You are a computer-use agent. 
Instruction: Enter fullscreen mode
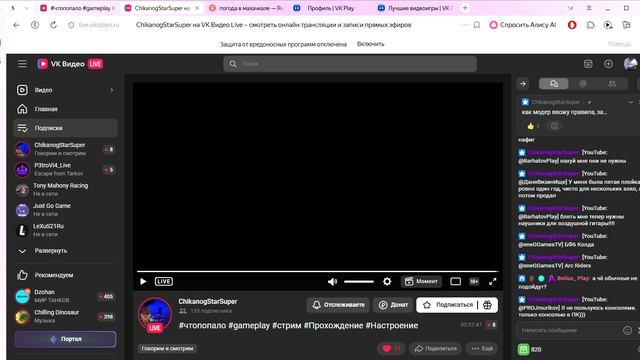tap(493, 281)
